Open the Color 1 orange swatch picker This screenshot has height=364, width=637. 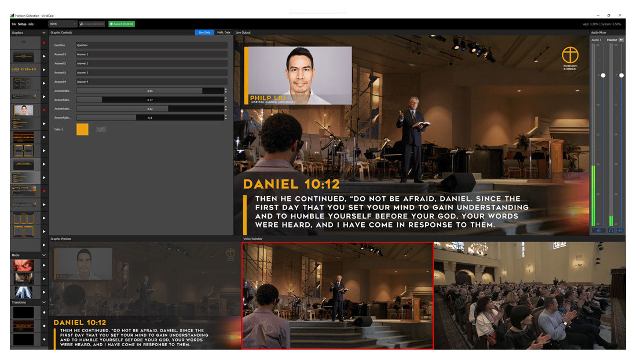tap(83, 129)
